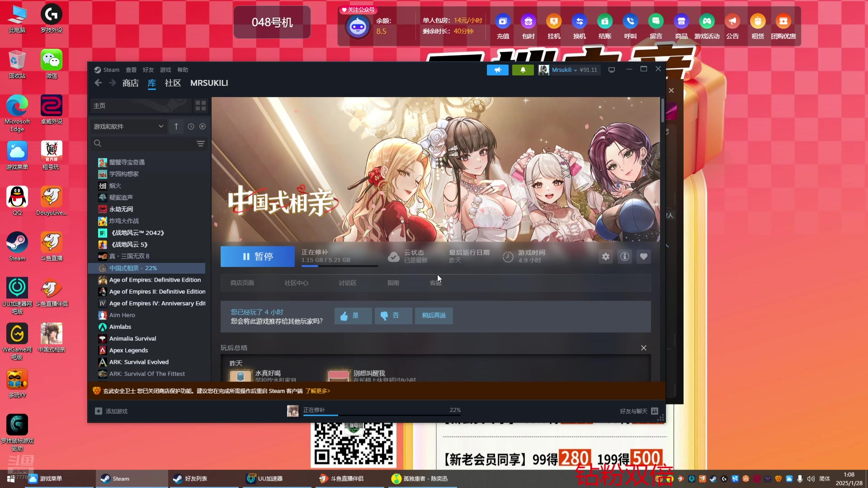
Task: Click the library page scrollbar
Action: point(663,111)
